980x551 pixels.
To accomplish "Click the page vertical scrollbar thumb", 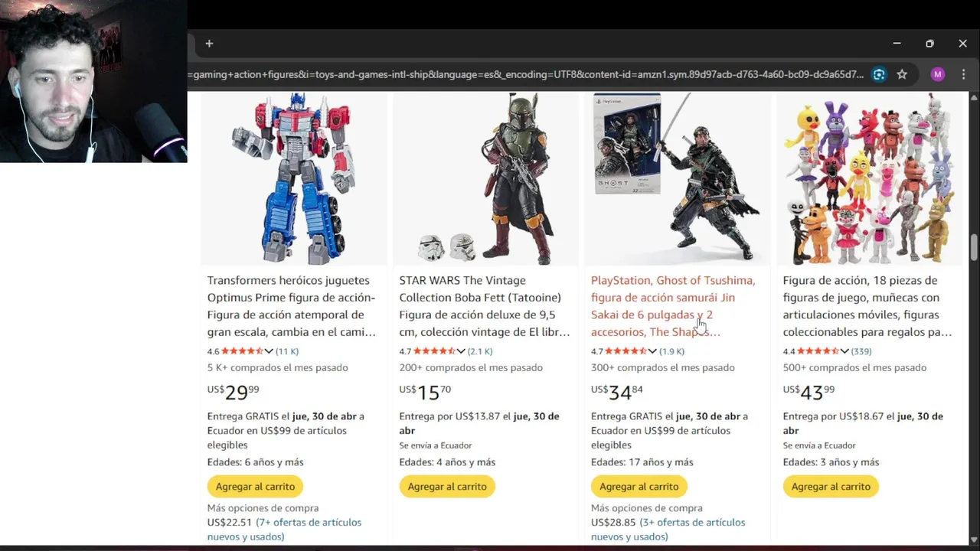I will [x=974, y=248].
